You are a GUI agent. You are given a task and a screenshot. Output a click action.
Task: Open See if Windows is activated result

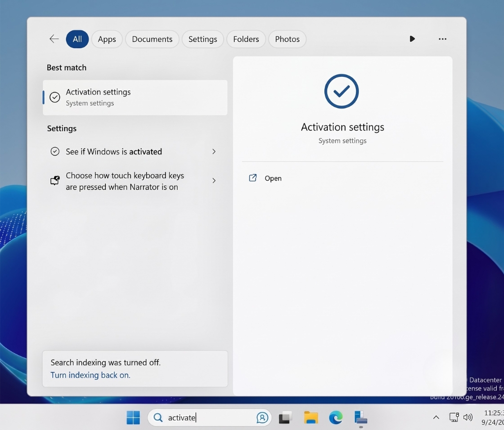coord(135,152)
